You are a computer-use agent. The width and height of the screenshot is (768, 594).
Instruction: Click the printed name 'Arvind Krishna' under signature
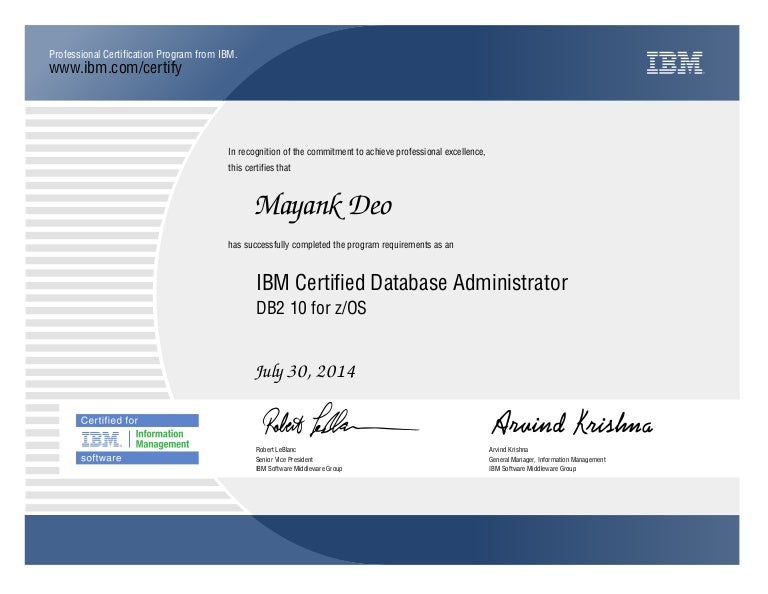coord(508,450)
